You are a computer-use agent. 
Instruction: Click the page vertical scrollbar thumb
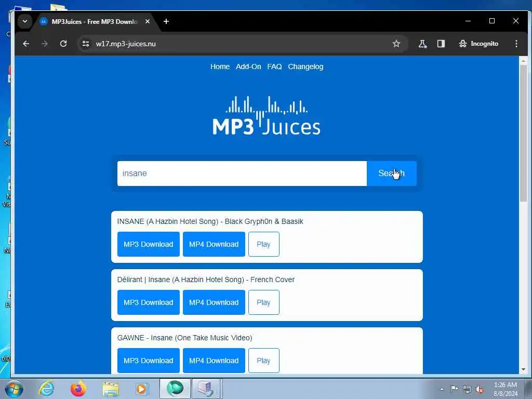pyautogui.click(x=523, y=133)
